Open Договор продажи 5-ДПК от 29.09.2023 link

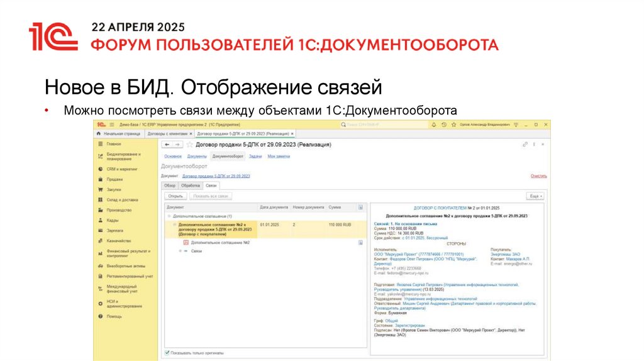click(216, 176)
